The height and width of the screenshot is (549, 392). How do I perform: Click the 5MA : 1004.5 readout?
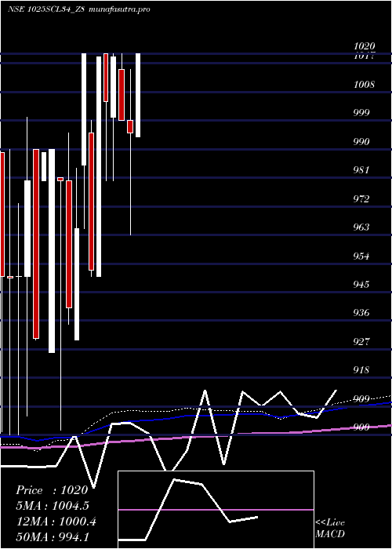click(53, 506)
